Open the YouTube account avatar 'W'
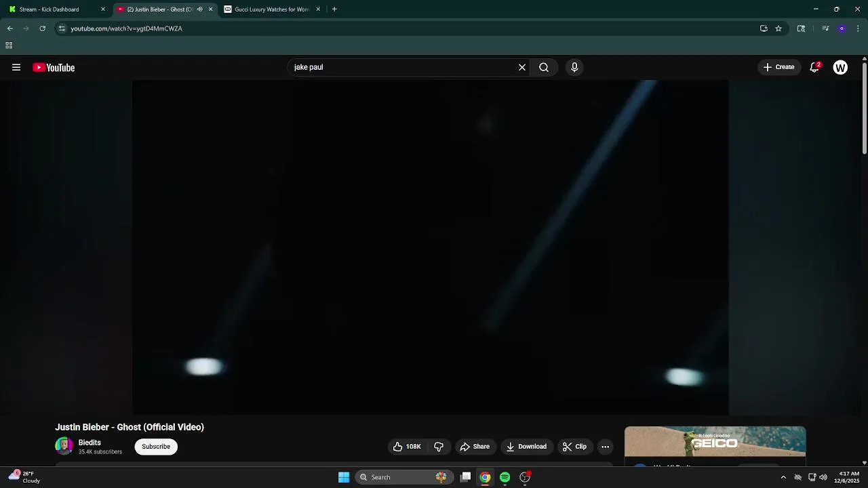The height and width of the screenshot is (488, 868). point(840,67)
